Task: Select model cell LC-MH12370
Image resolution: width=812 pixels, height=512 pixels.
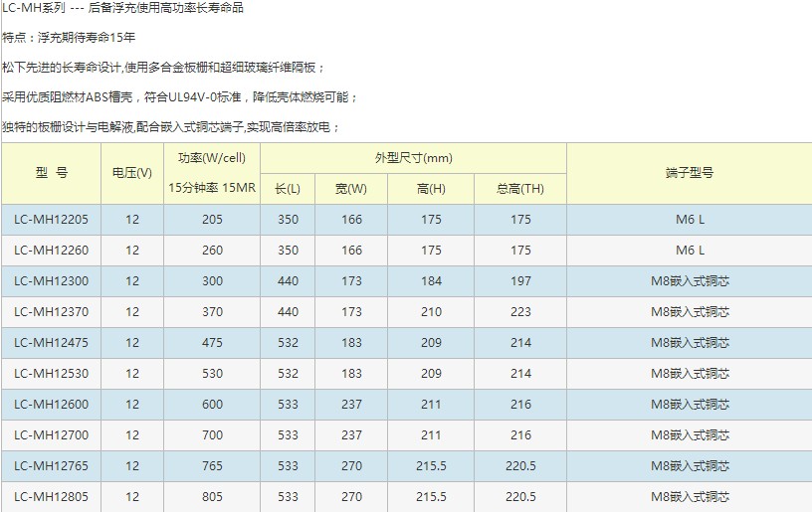Action: (x=52, y=312)
